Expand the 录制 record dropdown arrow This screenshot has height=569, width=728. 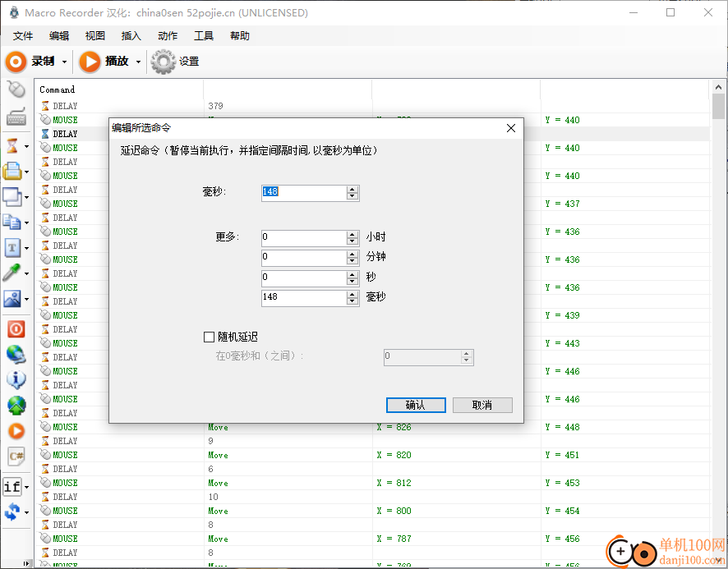point(65,62)
